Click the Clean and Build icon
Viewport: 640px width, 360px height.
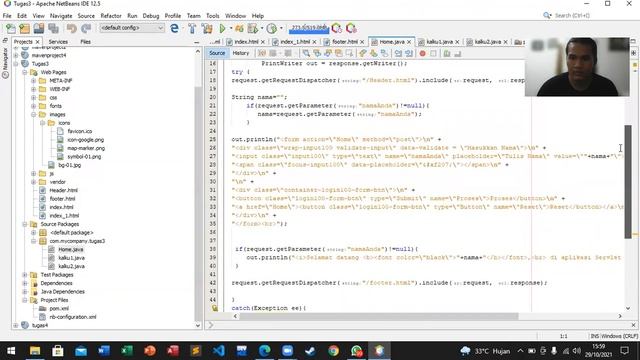click(x=207, y=28)
